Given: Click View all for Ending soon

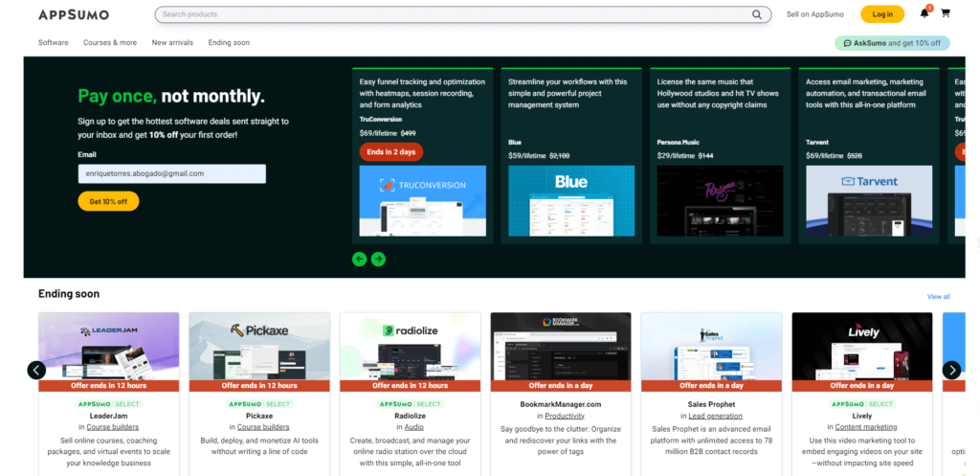Looking at the screenshot, I should tap(938, 297).
